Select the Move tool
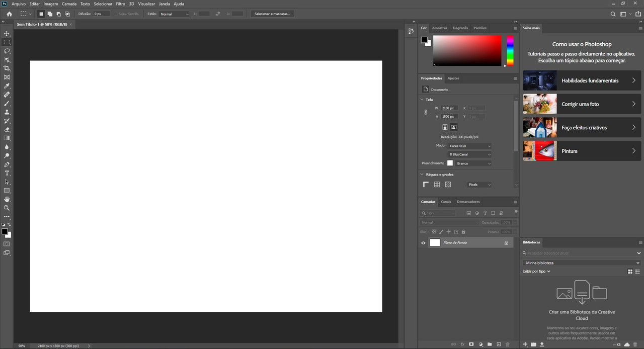 pos(7,34)
